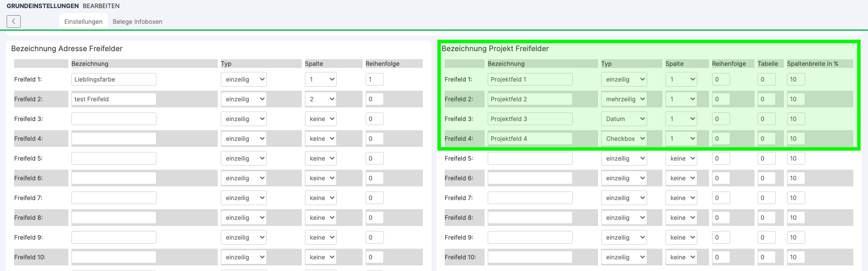This screenshot has width=868, height=271.
Task: Focus the Projektfeld 3 text field
Action: point(530,119)
